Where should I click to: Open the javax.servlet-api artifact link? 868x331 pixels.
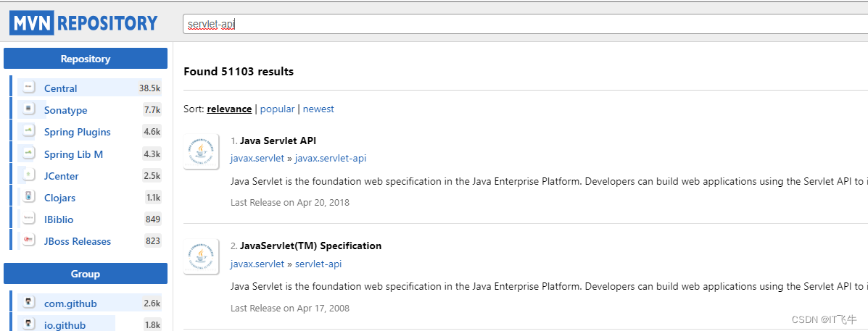coord(330,158)
